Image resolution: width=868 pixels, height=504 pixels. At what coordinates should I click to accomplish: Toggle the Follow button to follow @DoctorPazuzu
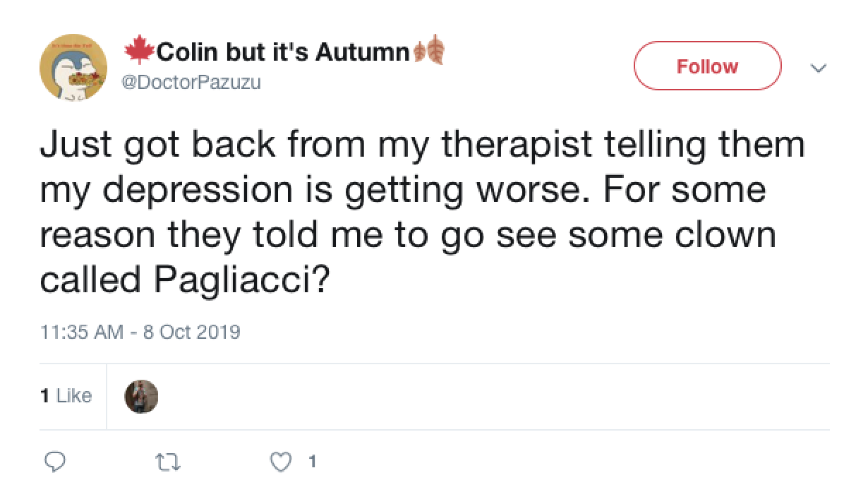tap(708, 66)
